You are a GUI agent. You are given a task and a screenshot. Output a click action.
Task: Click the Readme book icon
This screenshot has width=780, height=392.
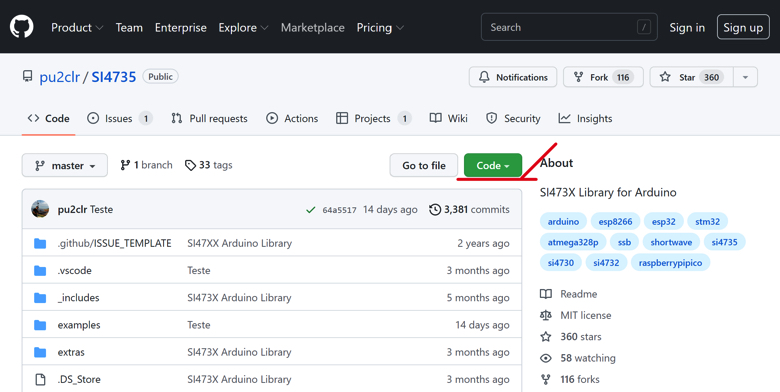click(x=546, y=294)
